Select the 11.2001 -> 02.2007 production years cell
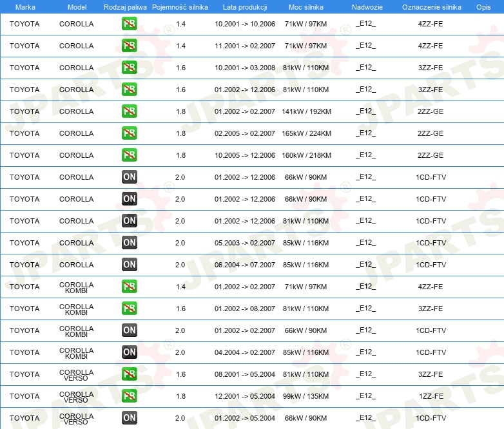The height and width of the screenshot is (429, 504). coord(245,46)
